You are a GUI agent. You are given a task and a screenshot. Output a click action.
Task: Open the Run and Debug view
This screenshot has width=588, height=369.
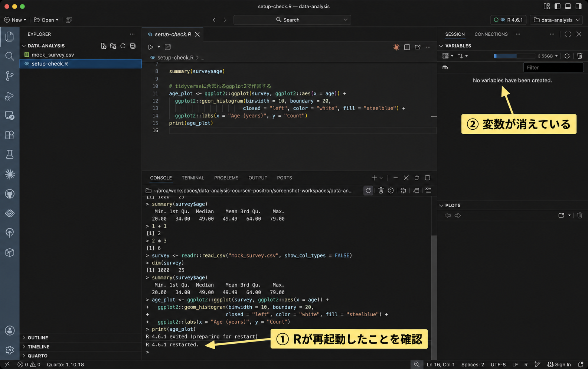pyautogui.click(x=10, y=96)
